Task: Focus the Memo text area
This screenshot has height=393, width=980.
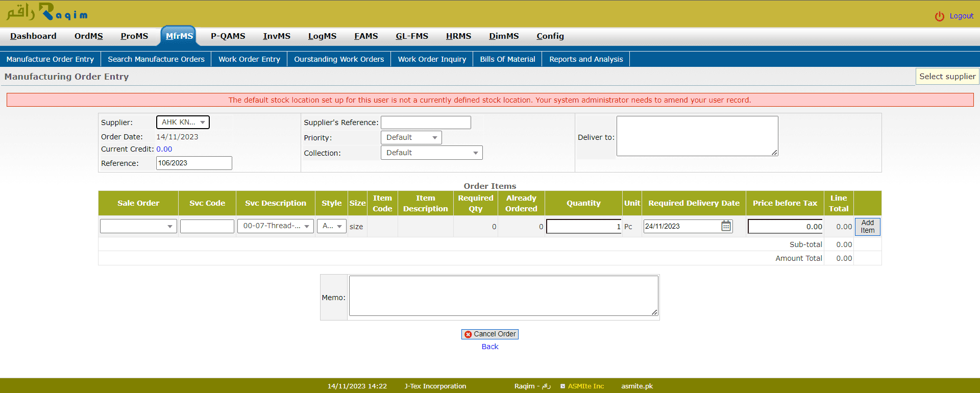Action: point(503,296)
